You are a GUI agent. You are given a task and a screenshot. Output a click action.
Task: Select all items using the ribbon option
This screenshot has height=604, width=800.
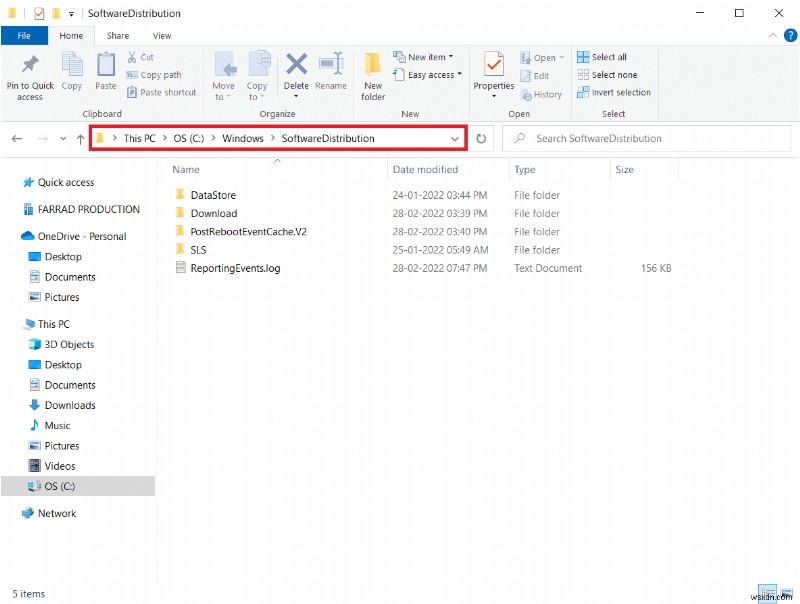pyautogui.click(x=601, y=57)
